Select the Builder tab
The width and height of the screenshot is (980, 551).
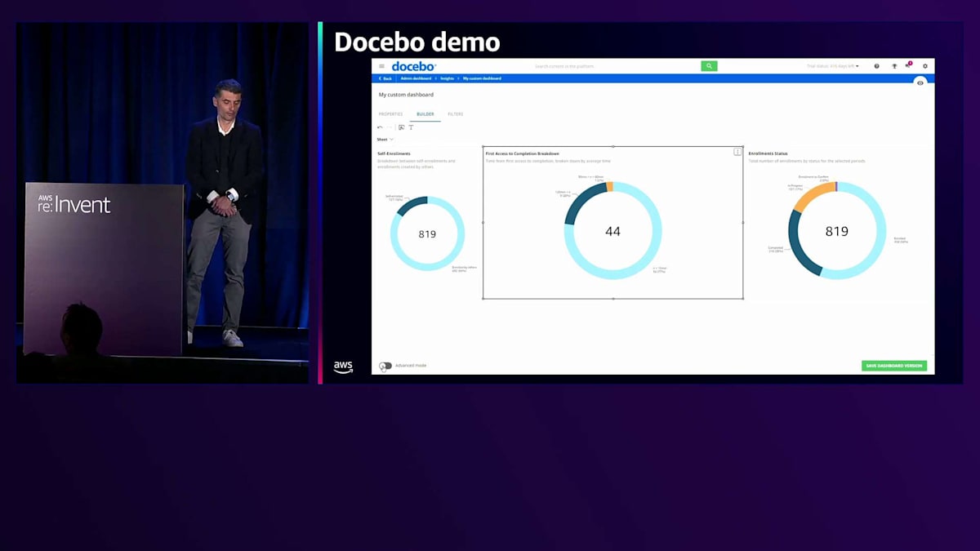pos(425,114)
